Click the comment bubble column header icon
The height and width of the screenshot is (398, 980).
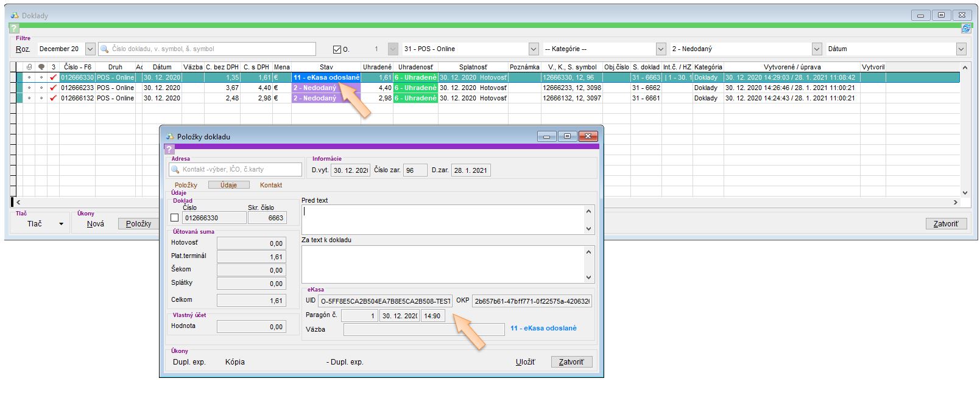[41, 67]
